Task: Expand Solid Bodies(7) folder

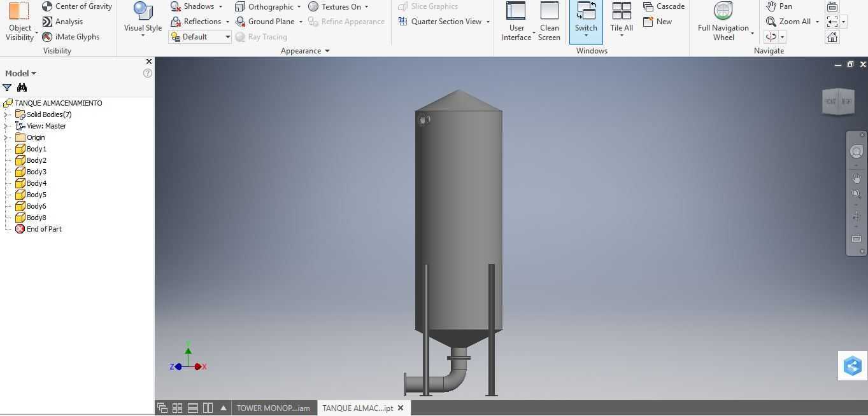Action: point(6,114)
